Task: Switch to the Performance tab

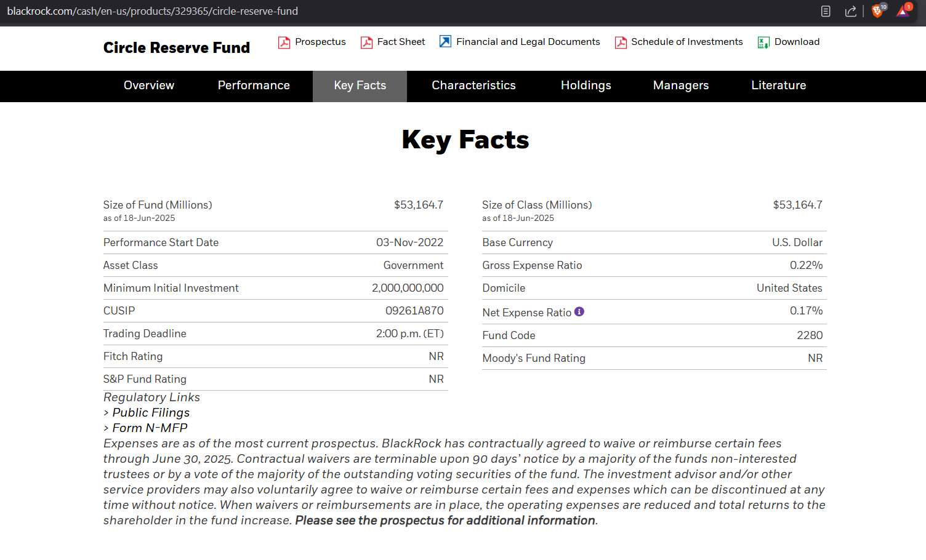Action: tap(254, 86)
